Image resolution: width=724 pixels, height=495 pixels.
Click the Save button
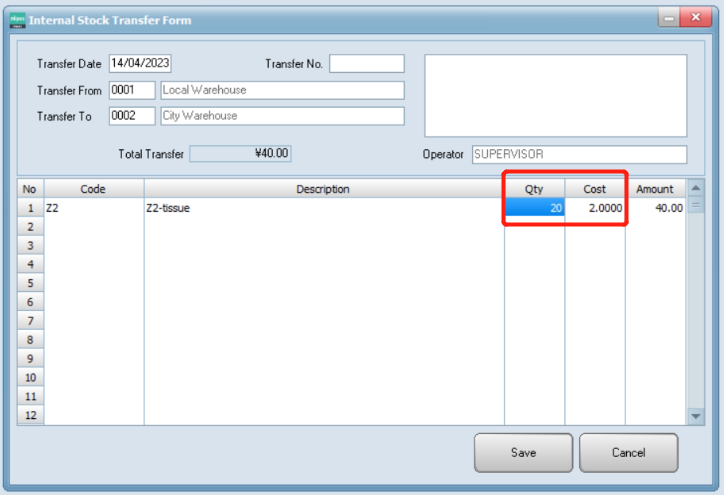pyautogui.click(x=523, y=453)
